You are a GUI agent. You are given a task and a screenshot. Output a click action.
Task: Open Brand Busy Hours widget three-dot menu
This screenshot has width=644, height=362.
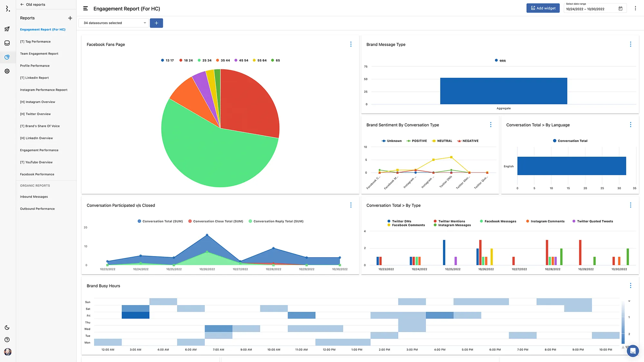(630, 286)
